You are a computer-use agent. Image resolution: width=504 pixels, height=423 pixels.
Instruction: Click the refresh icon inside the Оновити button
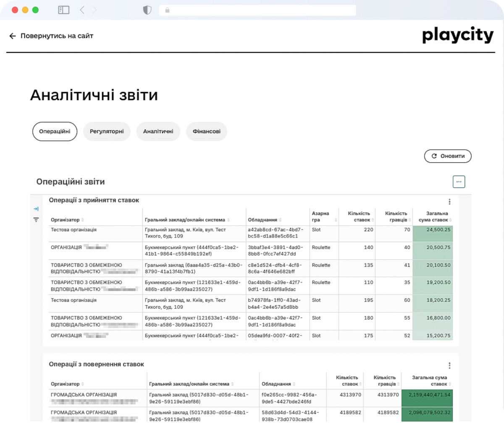point(434,156)
